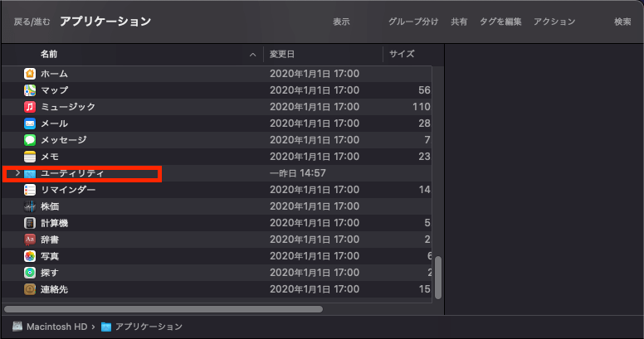Click the modified date of ホーム row

[315, 74]
